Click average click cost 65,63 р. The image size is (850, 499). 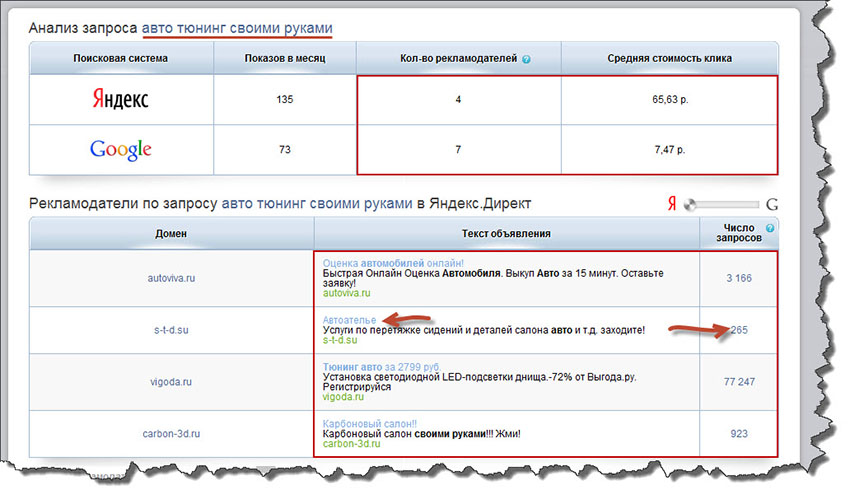(x=670, y=100)
